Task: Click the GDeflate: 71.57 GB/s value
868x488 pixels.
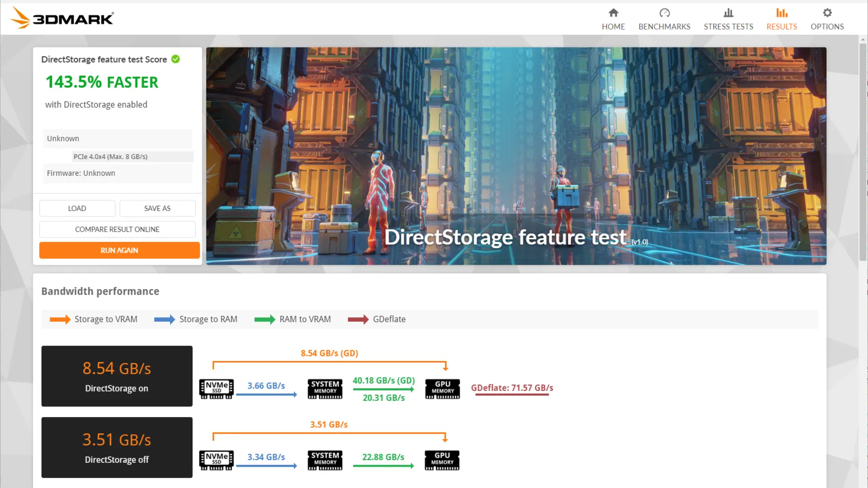Action: coord(512,388)
